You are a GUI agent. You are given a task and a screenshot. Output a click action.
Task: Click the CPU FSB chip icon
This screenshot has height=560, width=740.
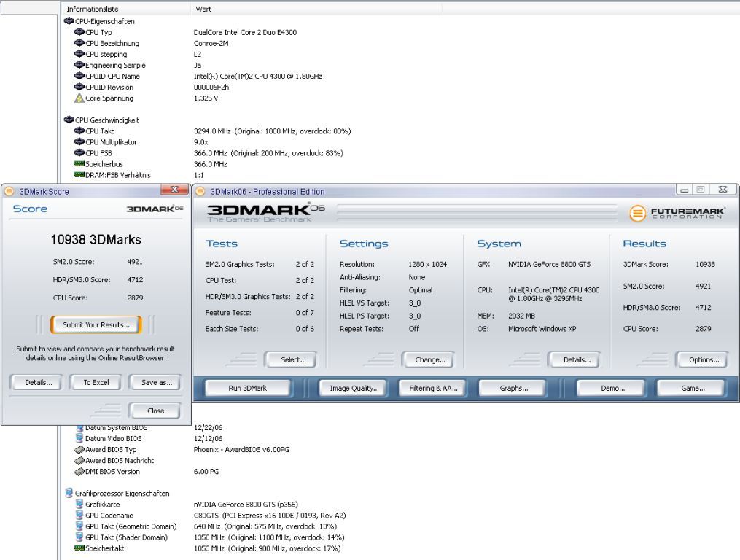click(x=79, y=152)
